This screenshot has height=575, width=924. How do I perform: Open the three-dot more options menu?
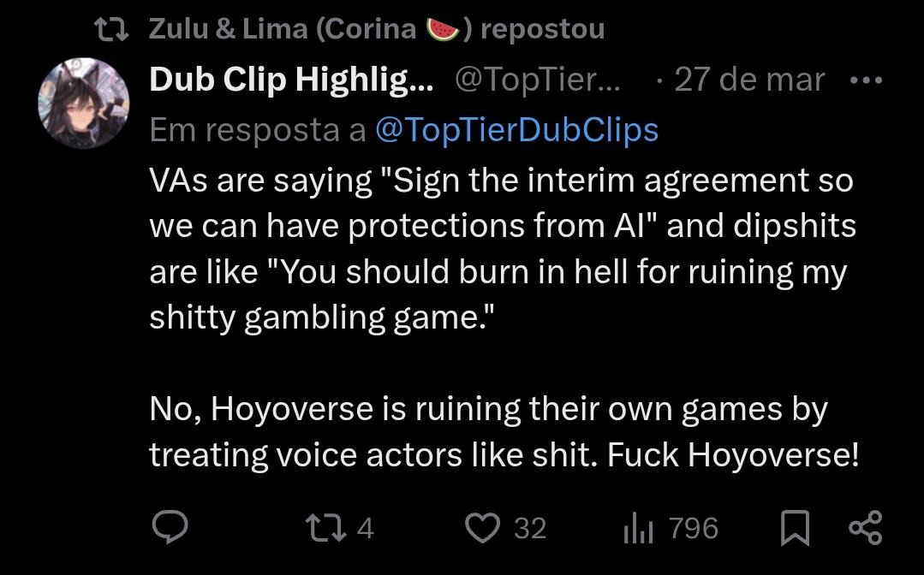(865, 80)
